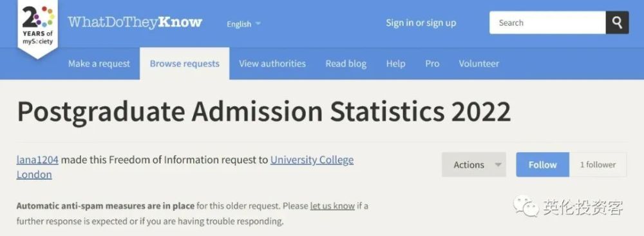Click the WhatDoTheyKnow logo

[x=135, y=22]
